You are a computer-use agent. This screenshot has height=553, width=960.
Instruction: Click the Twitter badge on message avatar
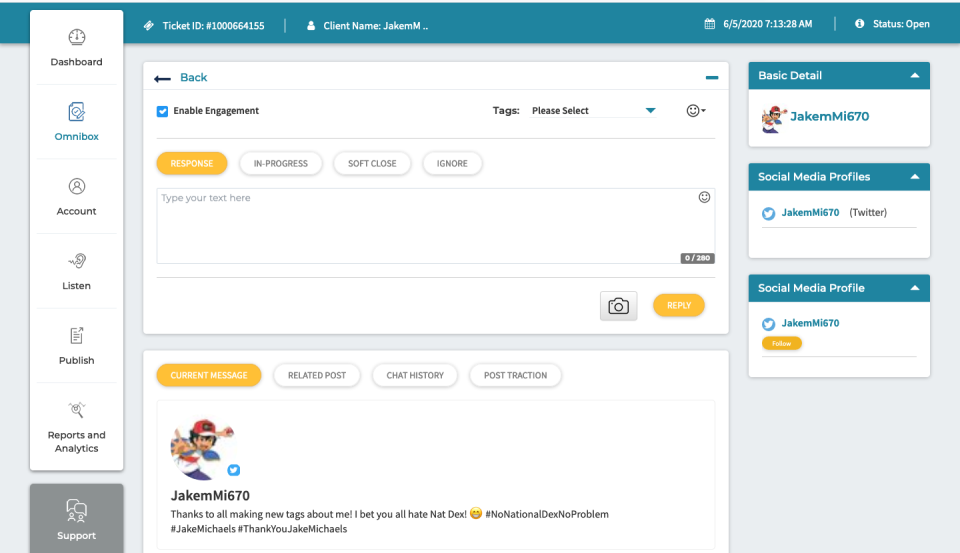pos(234,470)
